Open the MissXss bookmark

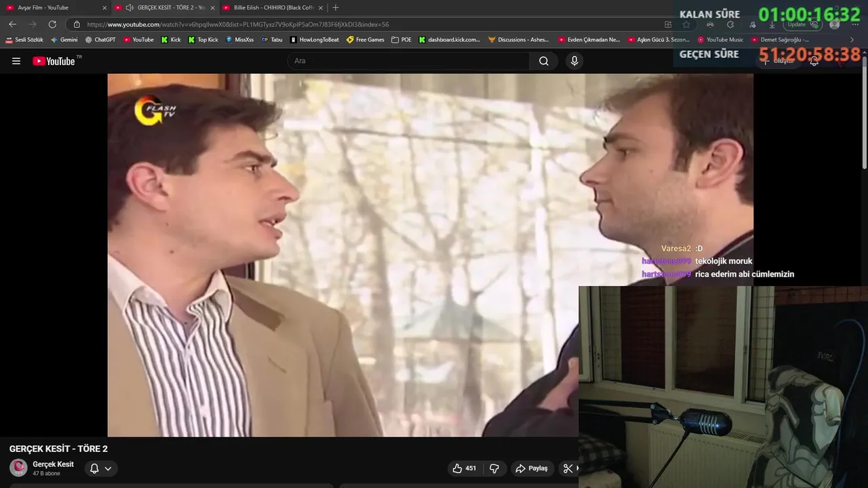[x=240, y=40]
